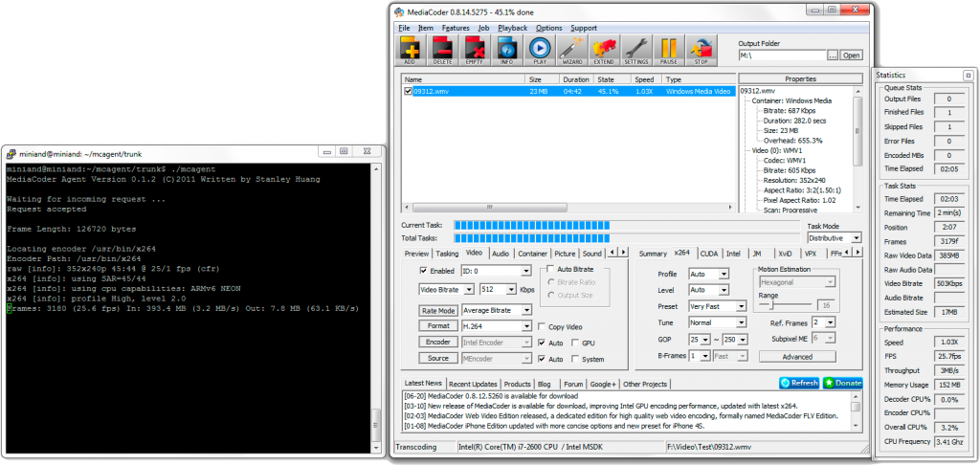Open the Options menu

[x=548, y=28]
